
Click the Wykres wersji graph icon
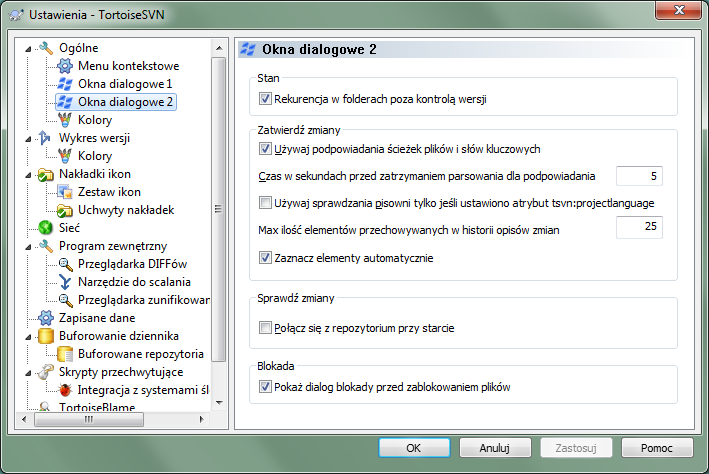(45, 138)
